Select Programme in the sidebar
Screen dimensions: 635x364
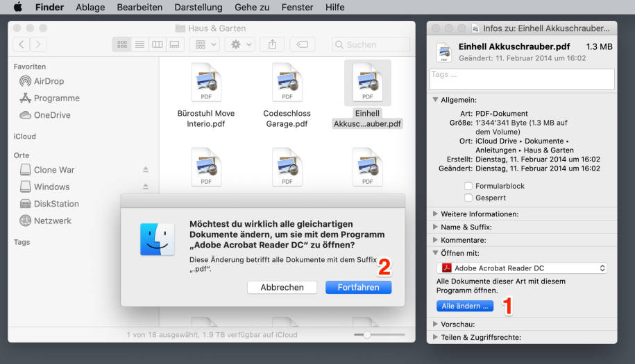click(x=49, y=98)
